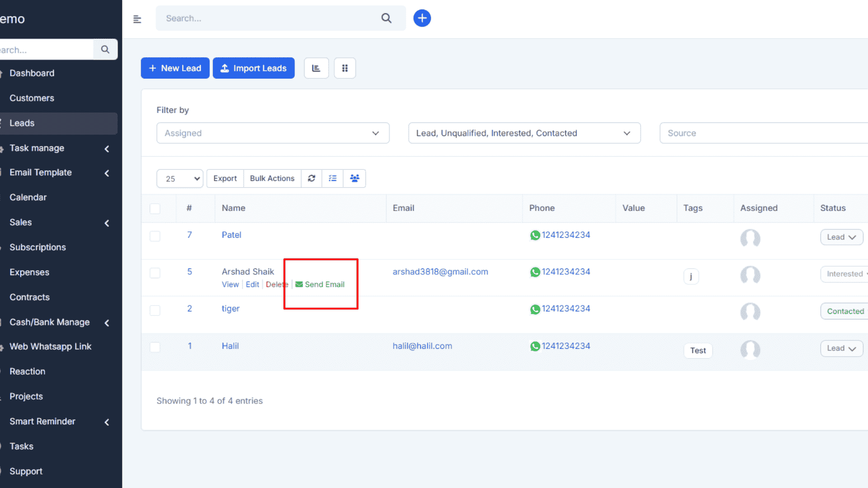The image size is (868, 488).
Task: Expand the Email Template submenu arrow
Action: pos(107,173)
